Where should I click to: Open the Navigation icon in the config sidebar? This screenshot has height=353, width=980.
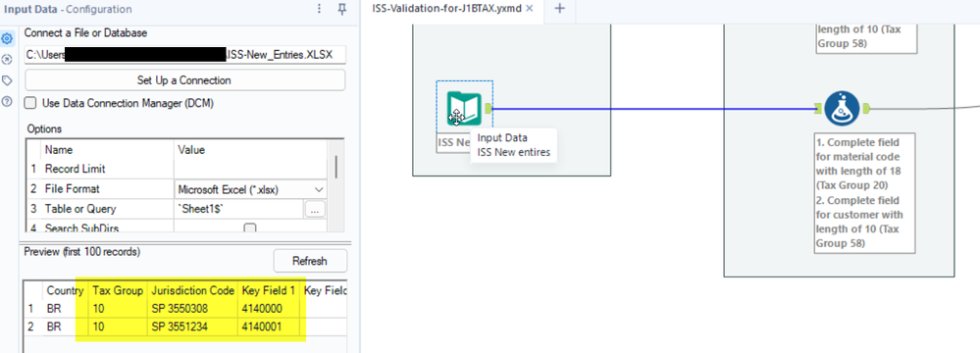(x=8, y=60)
